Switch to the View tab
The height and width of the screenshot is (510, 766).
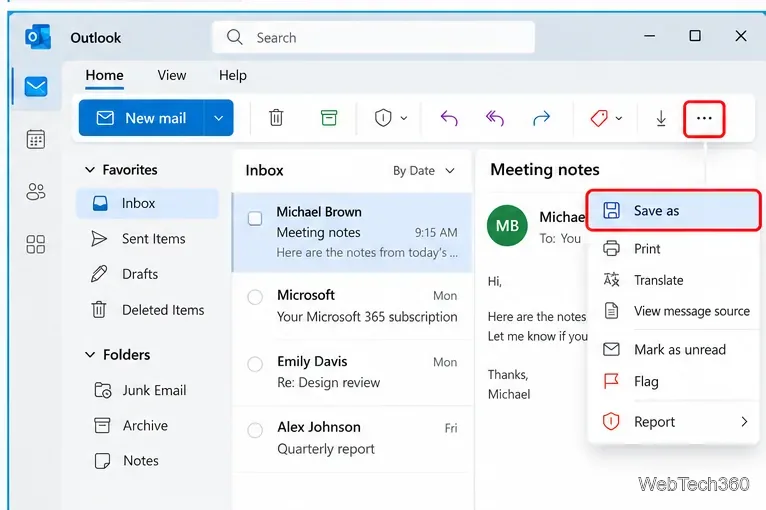pyautogui.click(x=171, y=75)
